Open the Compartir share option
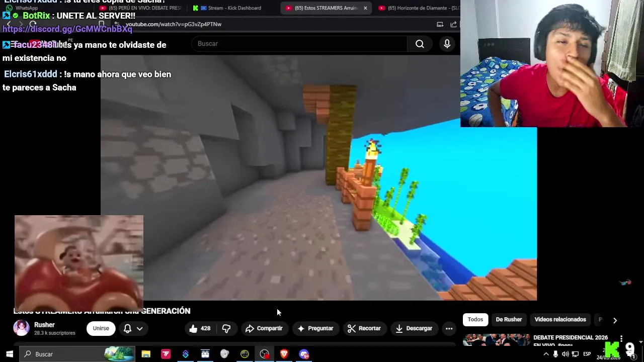The width and height of the screenshot is (644, 362). [264, 328]
